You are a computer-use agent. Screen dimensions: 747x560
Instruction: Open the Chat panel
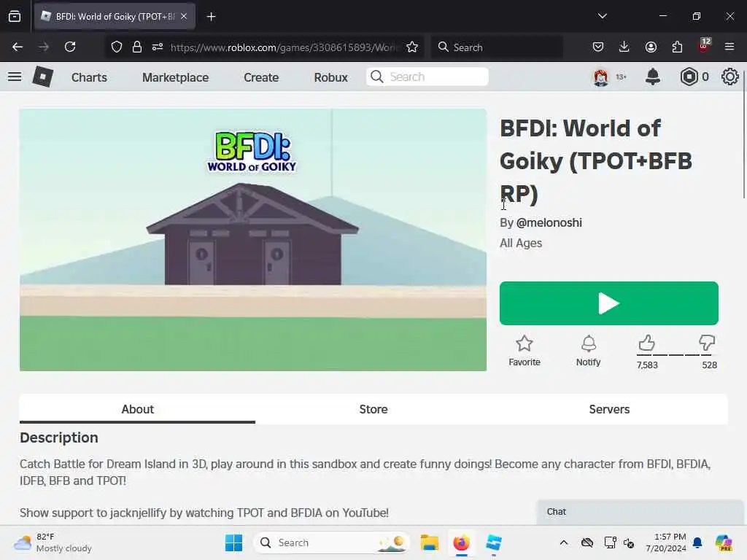[640, 512]
